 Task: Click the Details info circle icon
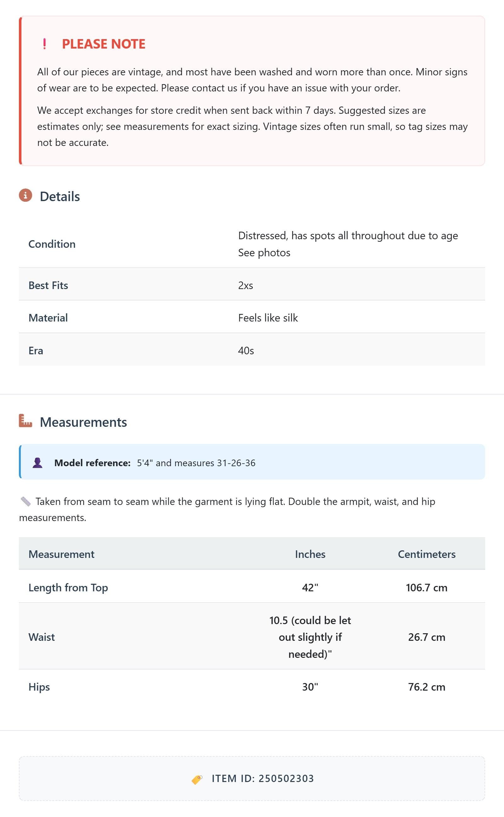(25, 195)
